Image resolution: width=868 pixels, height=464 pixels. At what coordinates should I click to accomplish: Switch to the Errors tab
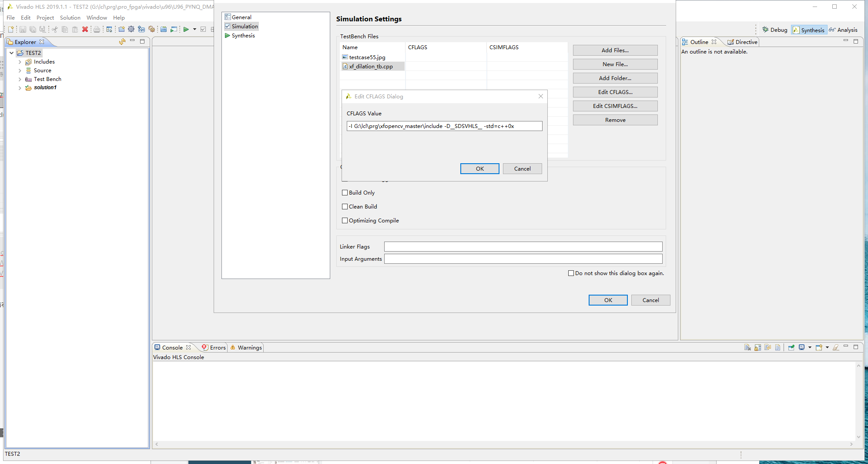pyautogui.click(x=214, y=347)
